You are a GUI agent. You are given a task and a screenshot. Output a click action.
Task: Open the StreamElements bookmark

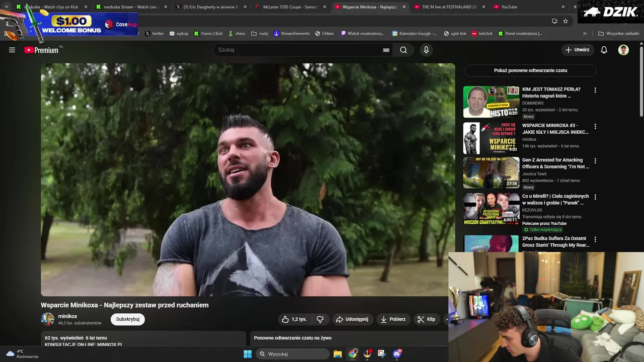[x=292, y=34]
